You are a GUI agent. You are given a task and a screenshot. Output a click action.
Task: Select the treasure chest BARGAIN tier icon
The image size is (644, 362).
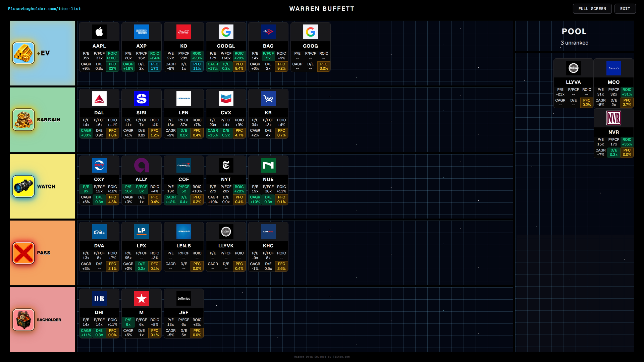pyautogui.click(x=23, y=120)
